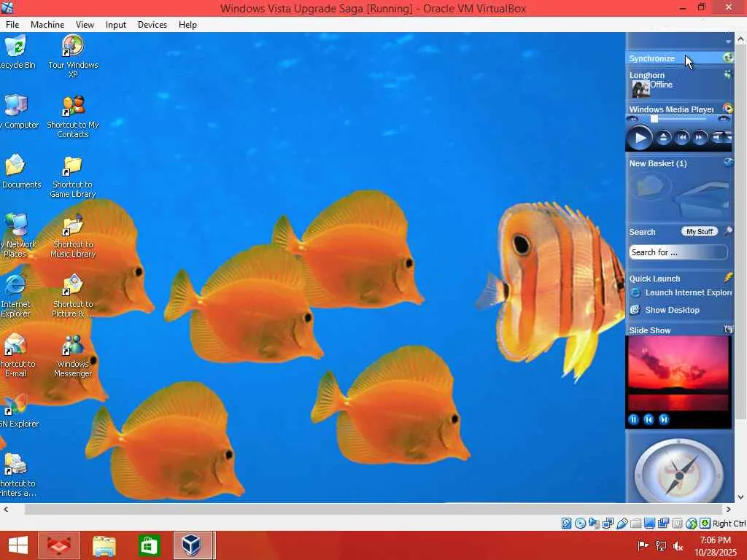This screenshot has width=747, height=560.
Task: Click VirtualBox display status icon
Action: 649,524
